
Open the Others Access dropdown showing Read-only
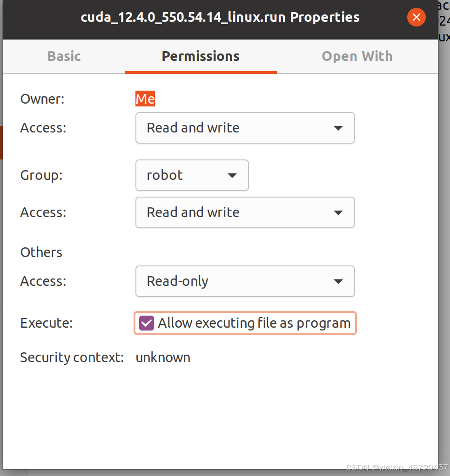(x=245, y=281)
